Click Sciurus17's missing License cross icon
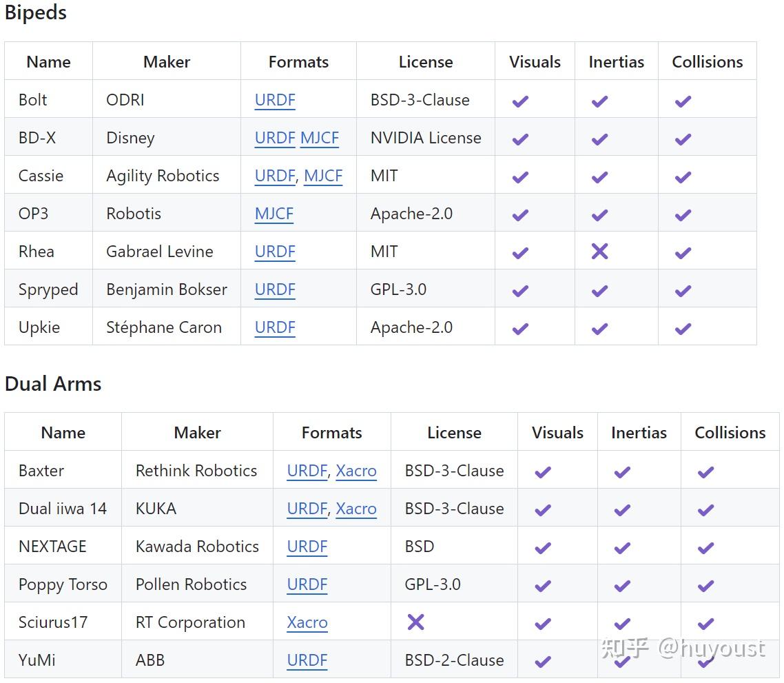The image size is (784, 683). pos(415,622)
